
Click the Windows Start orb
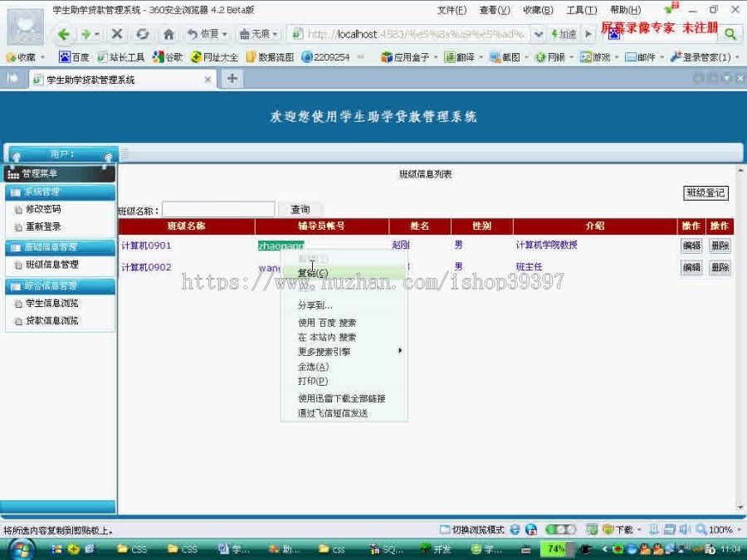pyautogui.click(x=21, y=549)
